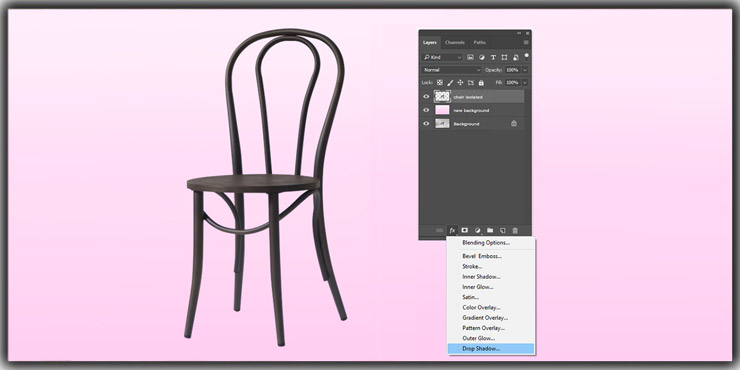Open the Fill slider dropdown arrow

(525, 83)
